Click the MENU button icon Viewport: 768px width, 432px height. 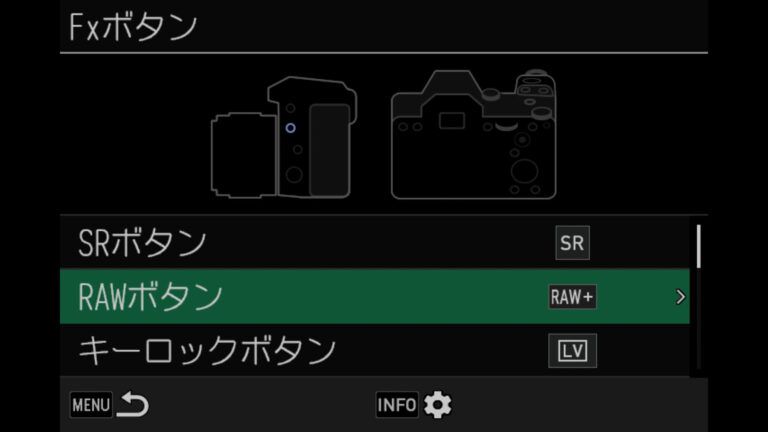(91, 405)
